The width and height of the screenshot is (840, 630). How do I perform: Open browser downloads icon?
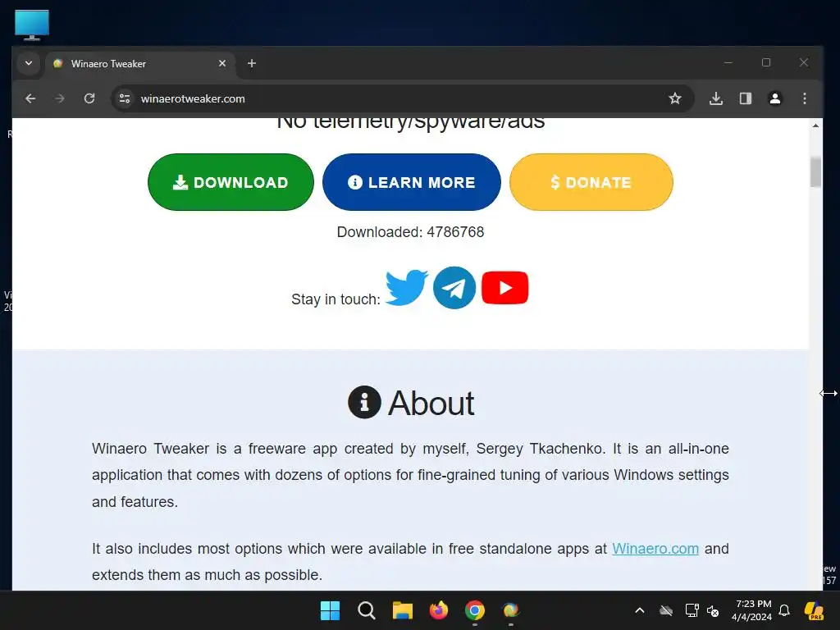[x=715, y=98]
